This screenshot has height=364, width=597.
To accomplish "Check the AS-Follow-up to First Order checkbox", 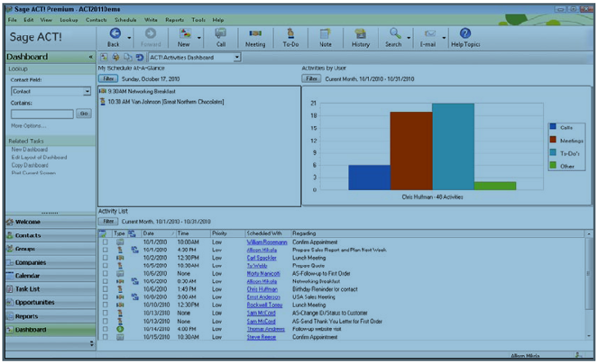I will pyautogui.click(x=105, y=273).
